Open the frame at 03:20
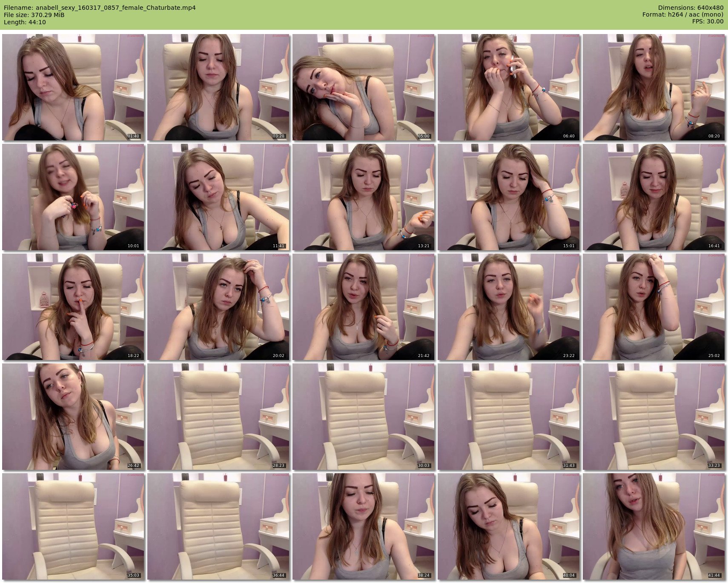The image size is (728, 583). coord(218,87)
